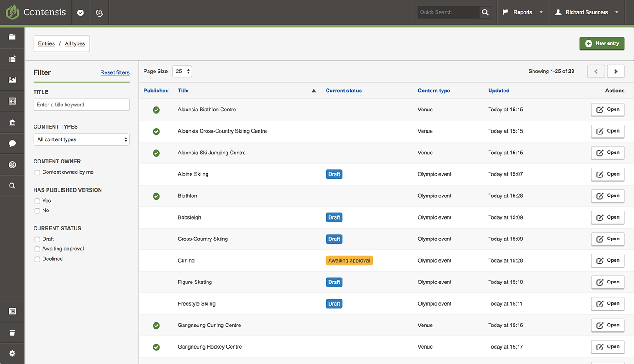Open the Alpine Skiing entry
Image resolution: width=634 pixels, height=364 pixels.
(608, 174)
